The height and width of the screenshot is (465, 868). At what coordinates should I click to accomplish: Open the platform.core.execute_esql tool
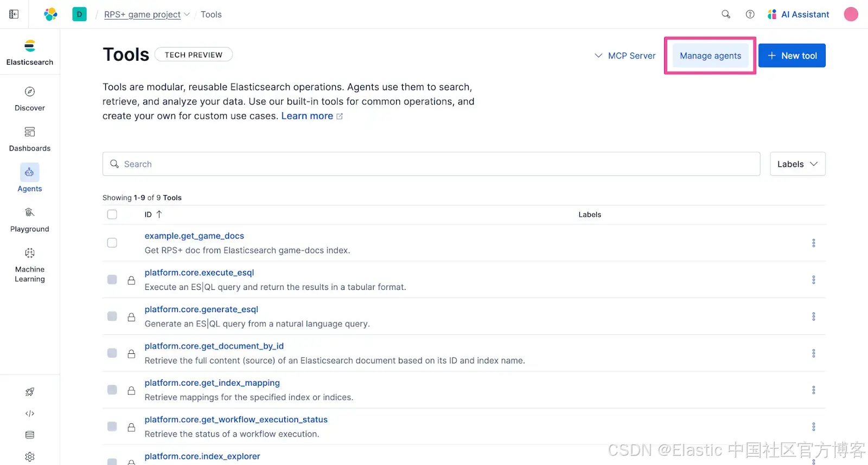pos(199,273)
